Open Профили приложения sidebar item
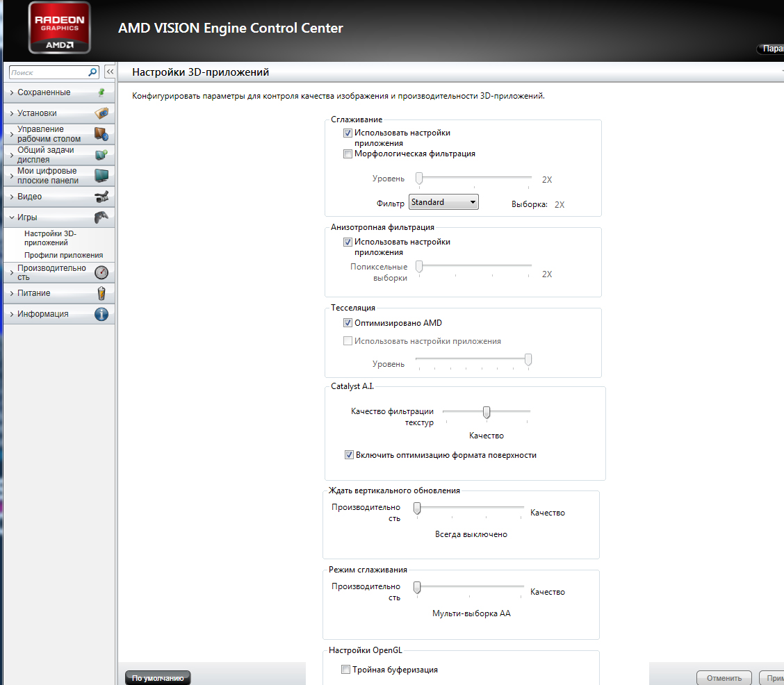Screen dimensions: 784x685 [63, 256]
